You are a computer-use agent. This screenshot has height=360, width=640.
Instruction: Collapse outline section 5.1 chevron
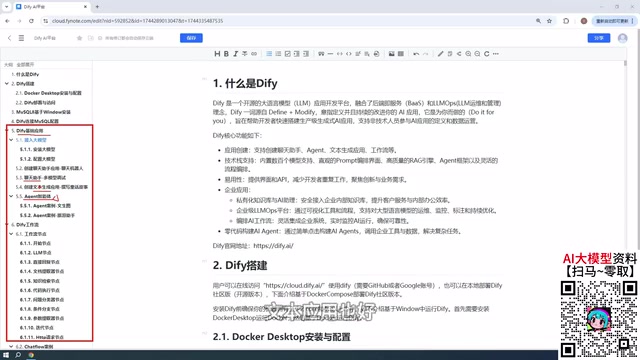(x=11, y=140)
